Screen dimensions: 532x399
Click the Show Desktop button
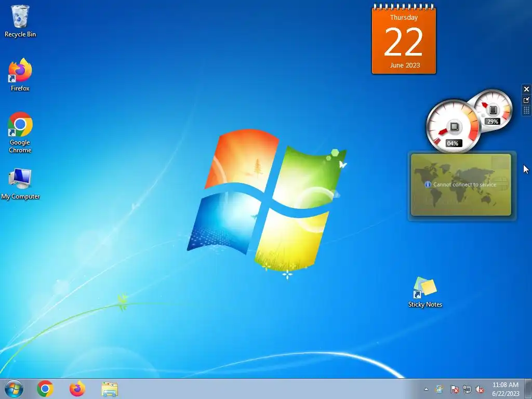point(528,389)
